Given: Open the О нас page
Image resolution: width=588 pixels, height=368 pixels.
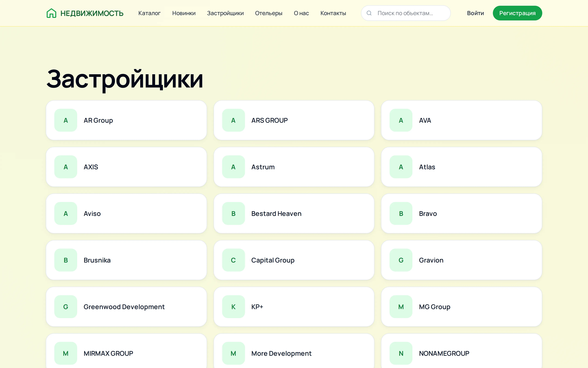Looking at the screenshot, I should pos(301,13).
